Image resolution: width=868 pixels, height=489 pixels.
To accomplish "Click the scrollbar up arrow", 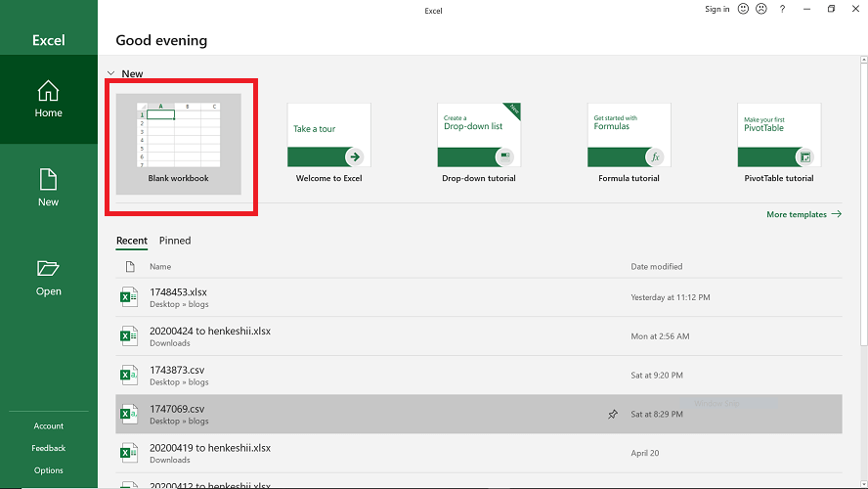I will coord(863,60).
